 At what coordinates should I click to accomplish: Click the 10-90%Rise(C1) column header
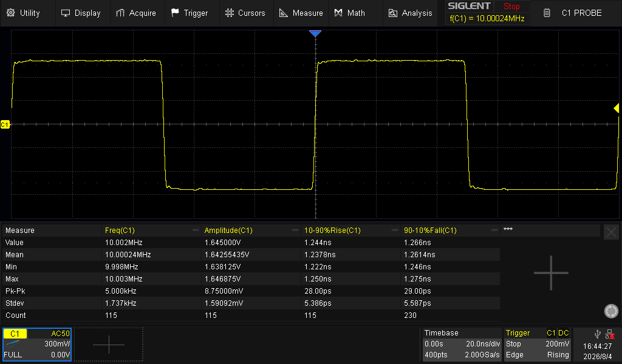(x=332, y=230)
